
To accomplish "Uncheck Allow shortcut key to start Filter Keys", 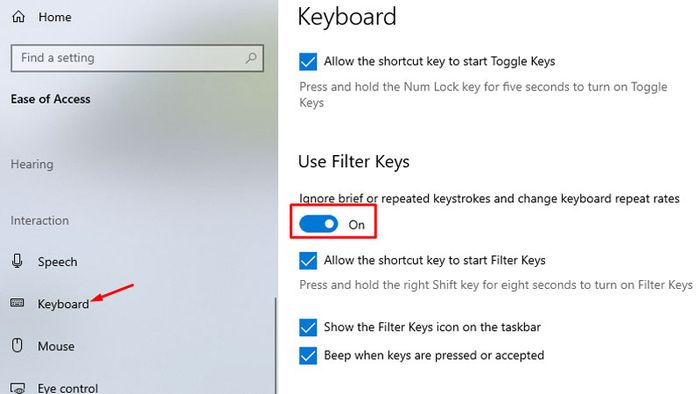I will [308, 261].
